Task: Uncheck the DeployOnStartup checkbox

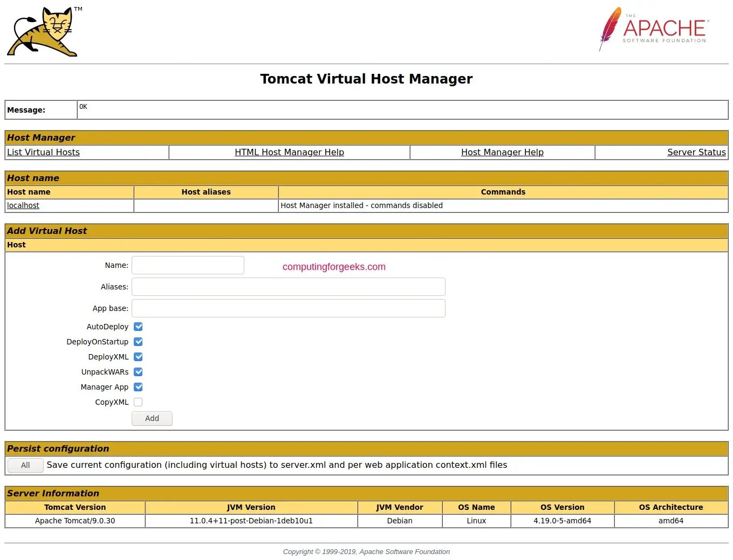Action: click(138, 342)
